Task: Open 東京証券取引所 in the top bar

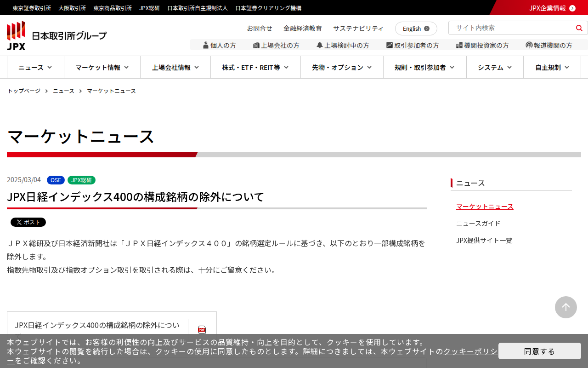Action: click(x=32, y=8)
